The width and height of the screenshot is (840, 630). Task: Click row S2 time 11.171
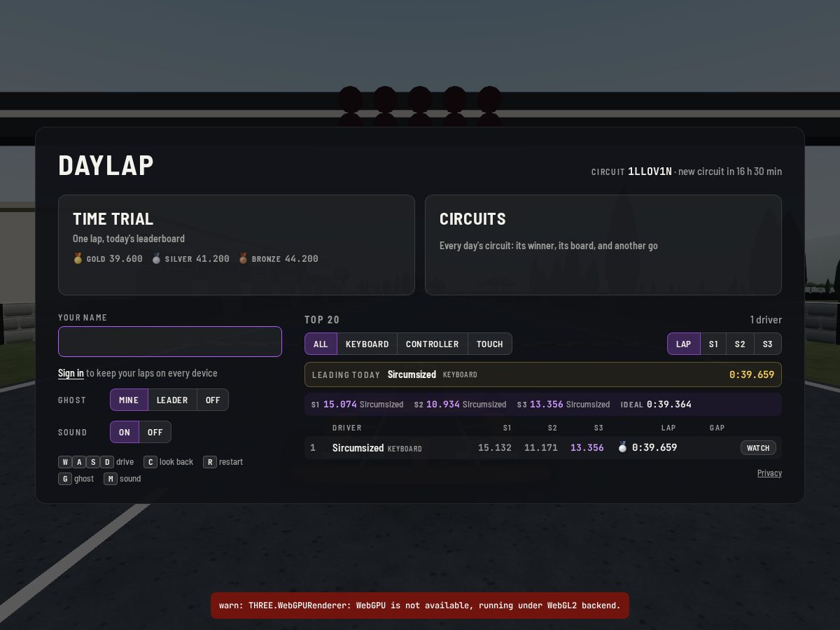pyautogui.click(x=541, y=447)
